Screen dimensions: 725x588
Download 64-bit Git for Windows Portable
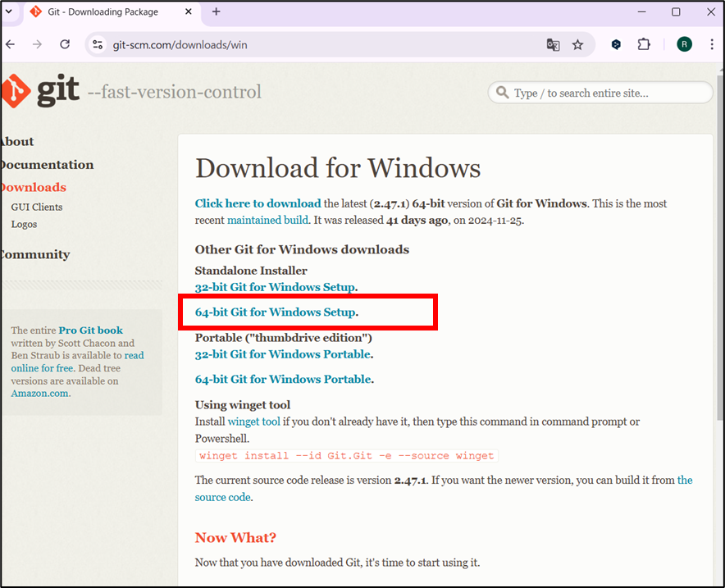tap(284, 379)
